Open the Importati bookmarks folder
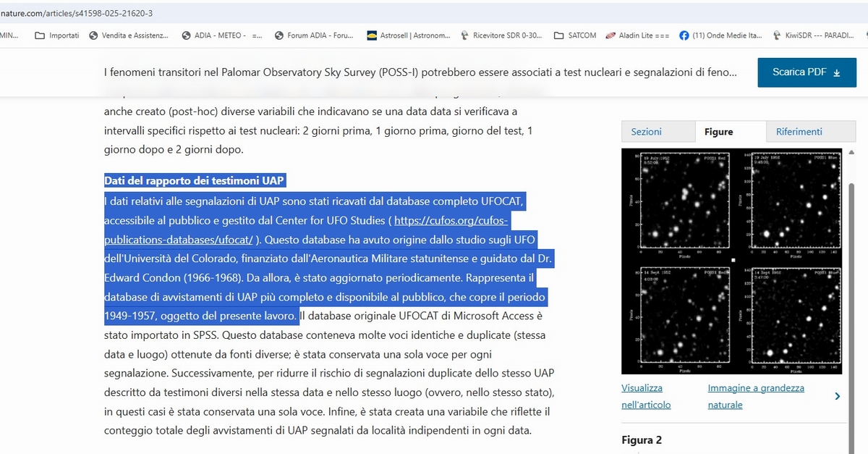This screenshot has height=454, width=868. [x=57, y=35]
